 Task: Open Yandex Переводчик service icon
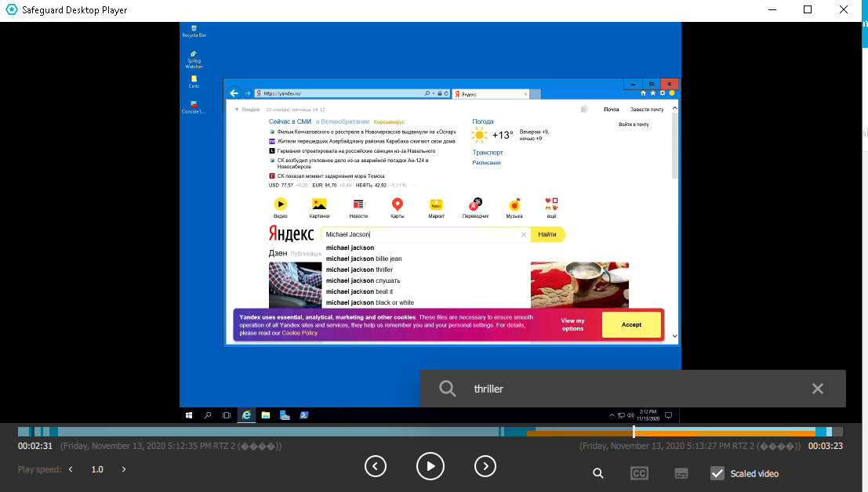[x=475, y=208]
